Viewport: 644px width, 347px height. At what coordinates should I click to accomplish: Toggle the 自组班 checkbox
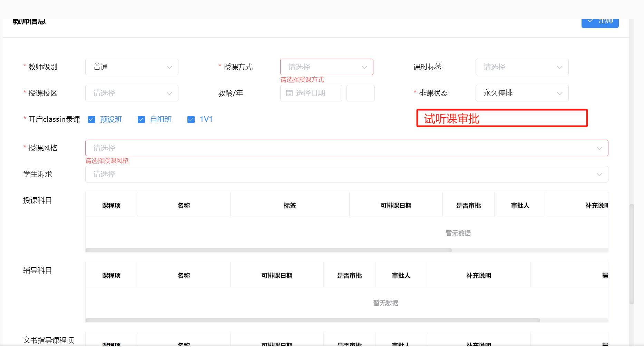[141, 119]
